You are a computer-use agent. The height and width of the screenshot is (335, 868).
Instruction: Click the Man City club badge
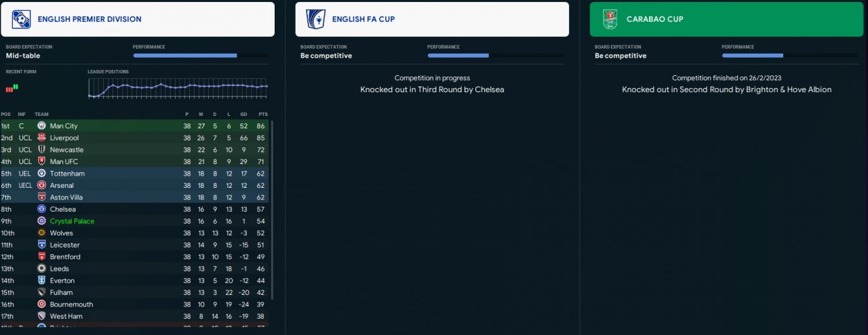click(x=41, y=126)
